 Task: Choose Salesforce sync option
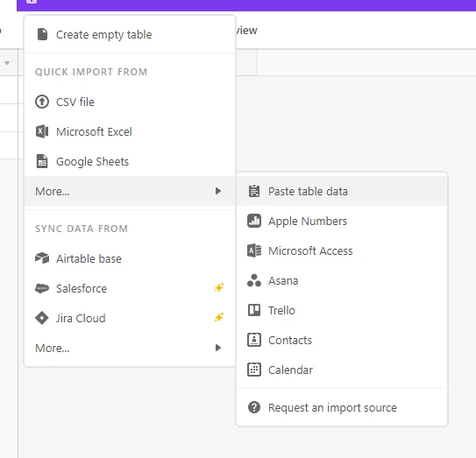click(130, 288)
